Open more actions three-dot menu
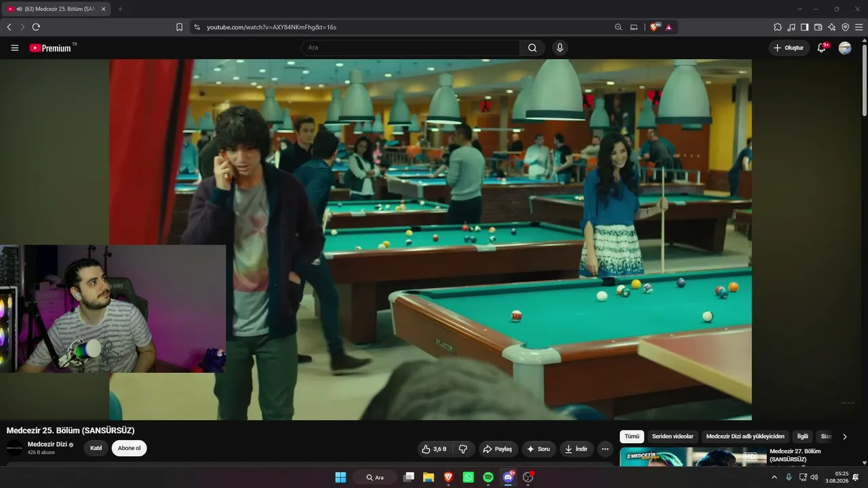The height and width of the screenshot is (488, 868). [605, 449]
